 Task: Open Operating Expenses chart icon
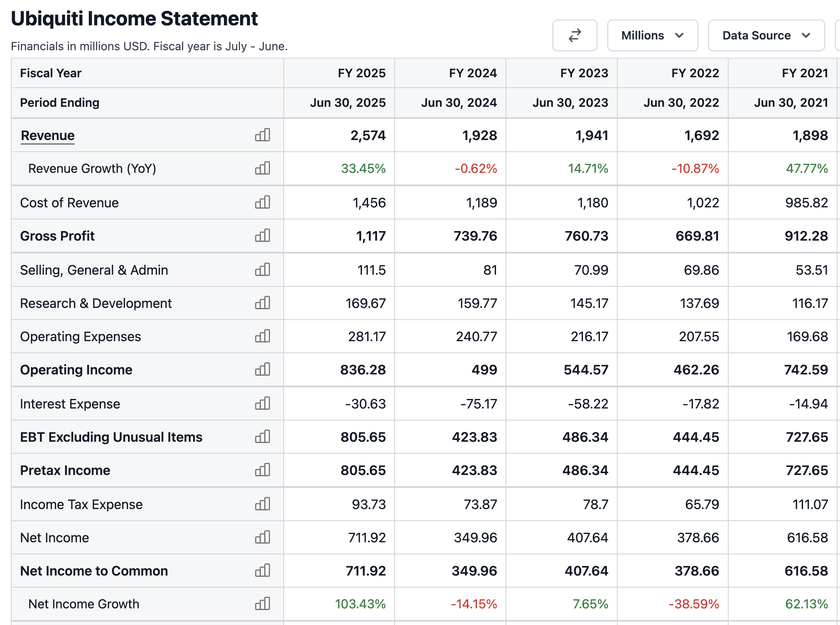pos(263,336)
